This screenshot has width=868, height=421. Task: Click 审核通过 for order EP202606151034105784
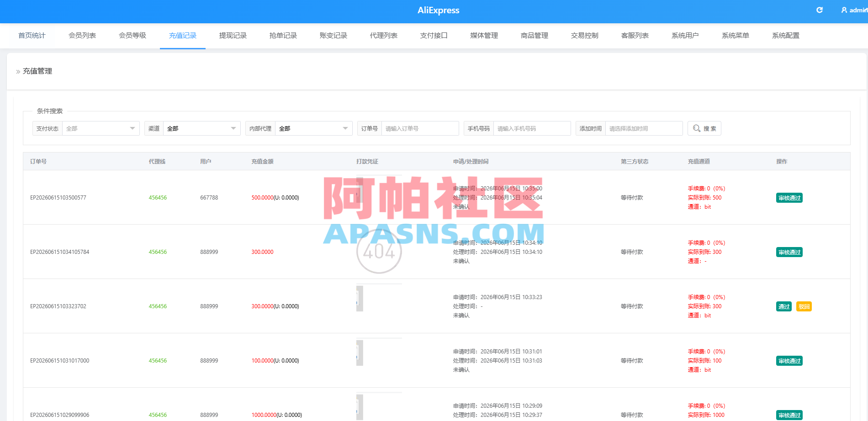coord(789,252)
